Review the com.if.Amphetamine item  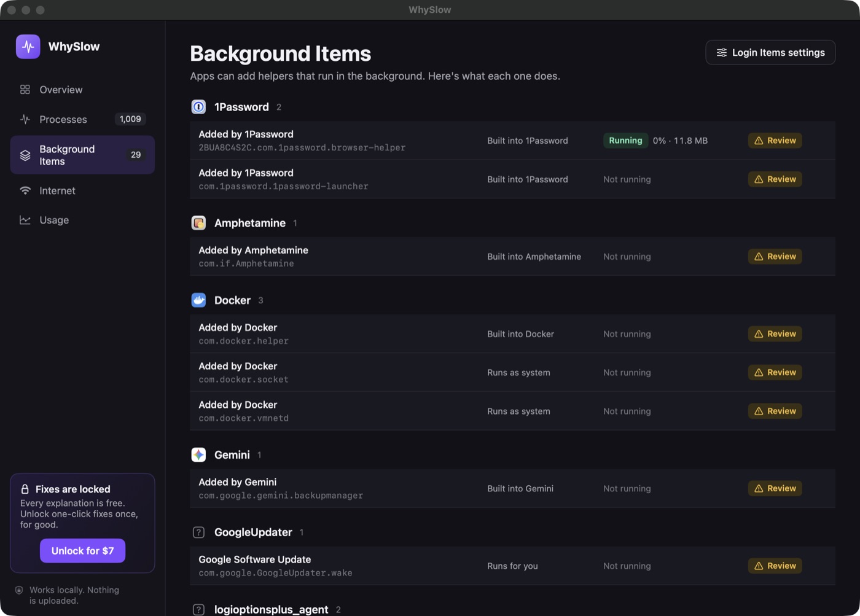tap(775, 257)
